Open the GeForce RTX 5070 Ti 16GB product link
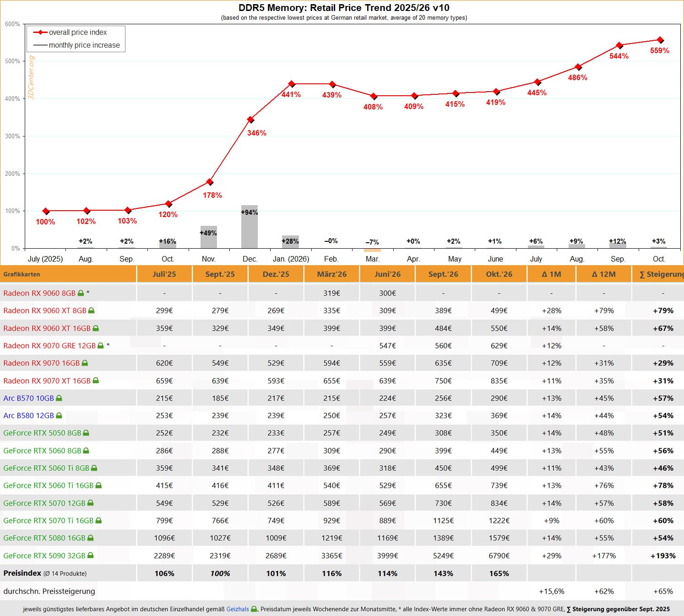Viewport: 684px width, 616px height. tap(48, 521)
